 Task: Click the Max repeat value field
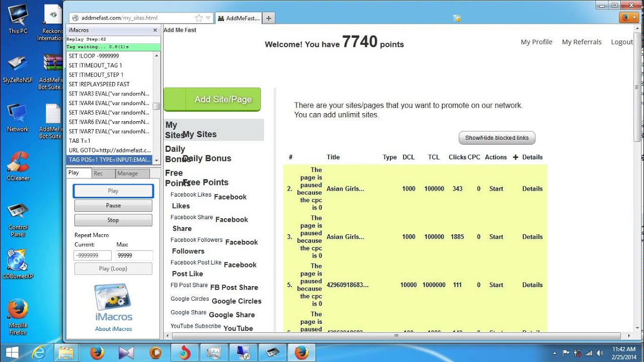[134, 255]
